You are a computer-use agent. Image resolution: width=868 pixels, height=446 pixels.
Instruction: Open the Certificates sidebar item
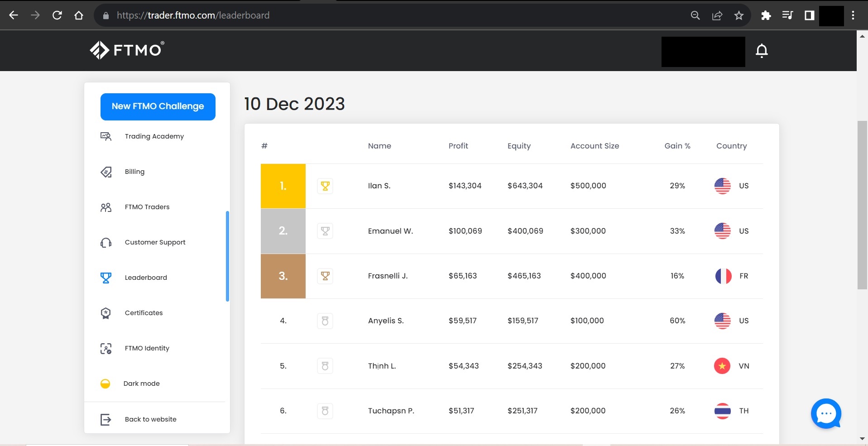(144, 313)
